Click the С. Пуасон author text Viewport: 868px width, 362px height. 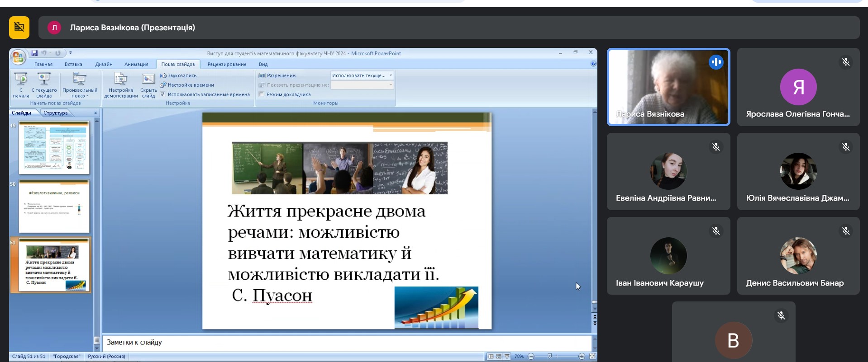[272, 296]
